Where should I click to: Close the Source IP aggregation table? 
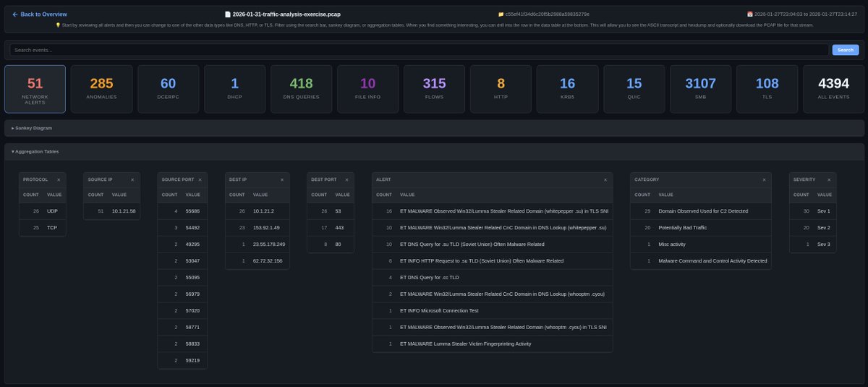132,179
